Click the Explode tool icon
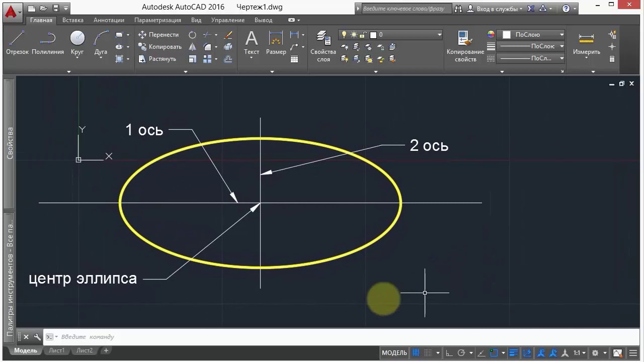Image resolution: width=644 pixels, height=362 pixels. coord(228,47)
